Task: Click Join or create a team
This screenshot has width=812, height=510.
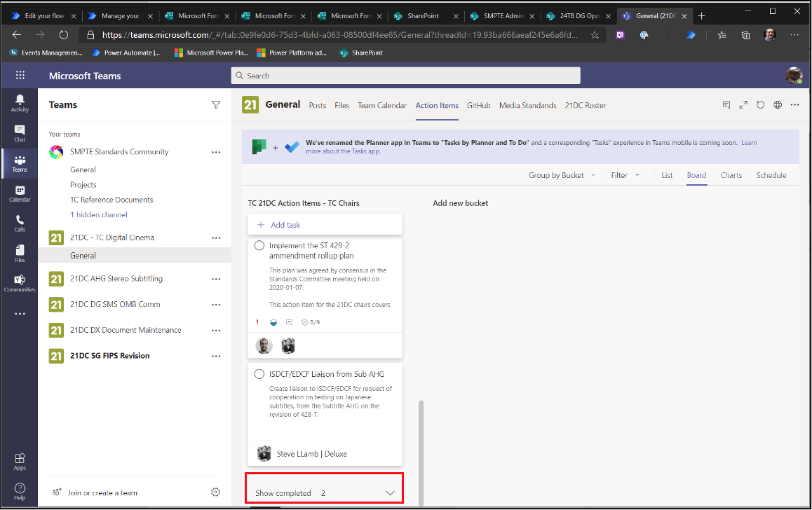Action: coord(102,492)
